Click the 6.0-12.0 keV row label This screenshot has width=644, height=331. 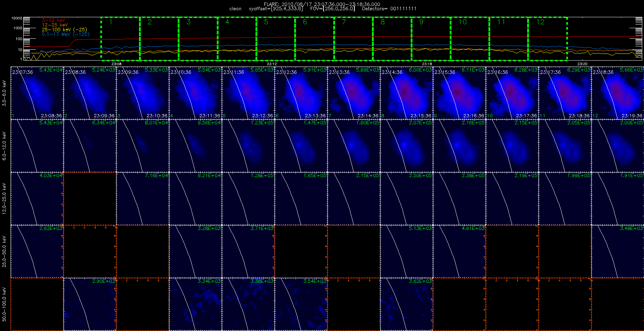(x=4, y=146)
